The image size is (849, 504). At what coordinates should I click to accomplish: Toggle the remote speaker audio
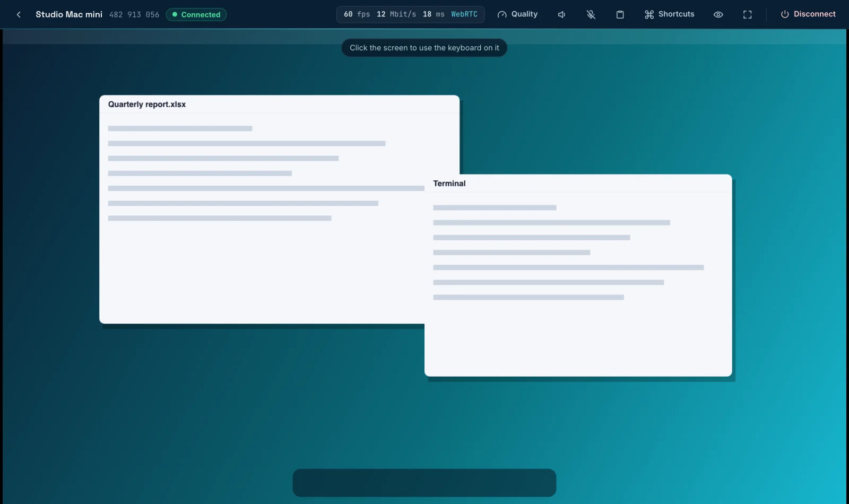pyautogui.click(x=561, y=14)
